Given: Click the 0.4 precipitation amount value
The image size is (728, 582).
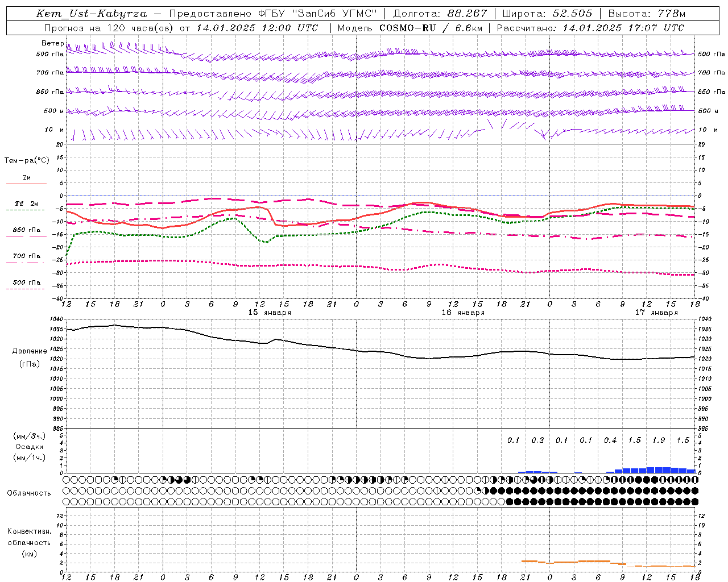Looking at the screenshot, I should 610,440.
